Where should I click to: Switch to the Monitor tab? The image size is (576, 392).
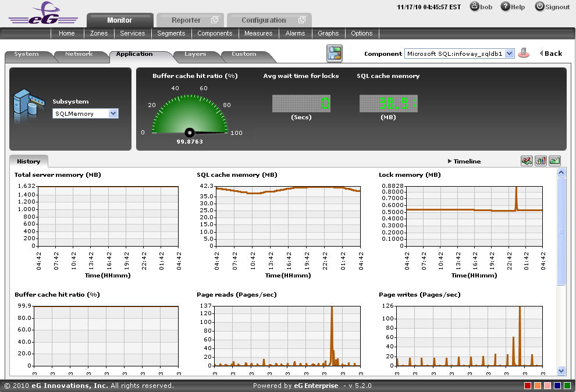(120, 20)
